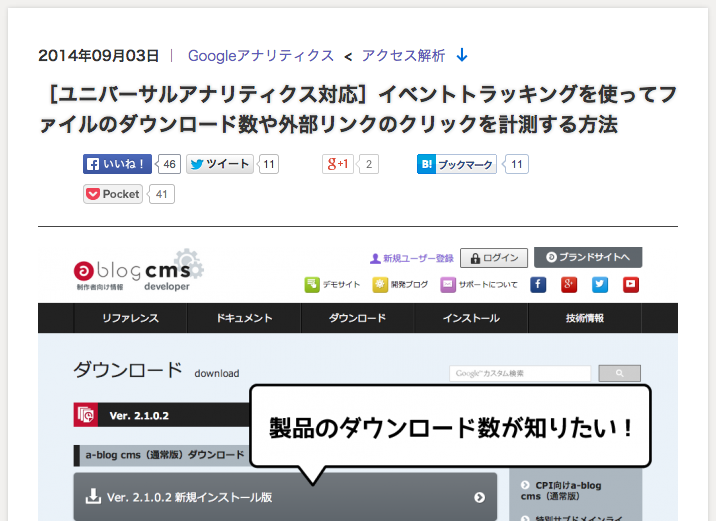Open the 技術情報 menu item
This screenshot has height=521, width=716.
click(x=585, y=318)
